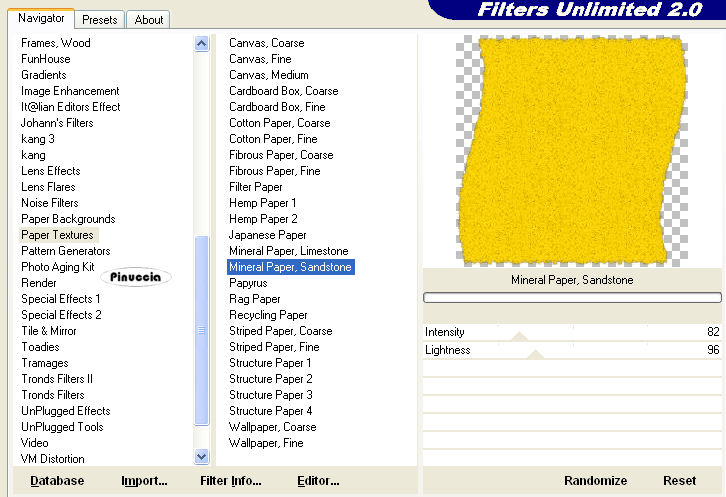Choose the Canvas, Fine filter
This screenshot has height=497, width=726.
pos(260,59)
